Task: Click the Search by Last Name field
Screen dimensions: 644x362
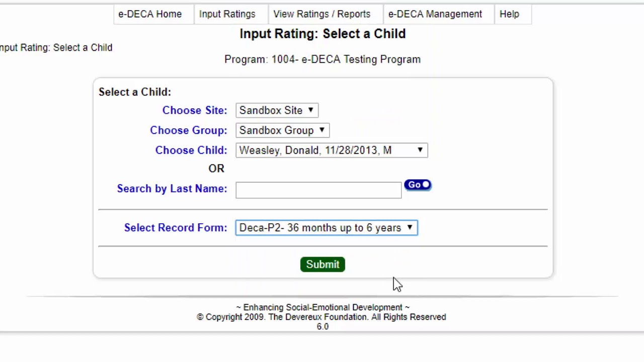Action: 318,190
